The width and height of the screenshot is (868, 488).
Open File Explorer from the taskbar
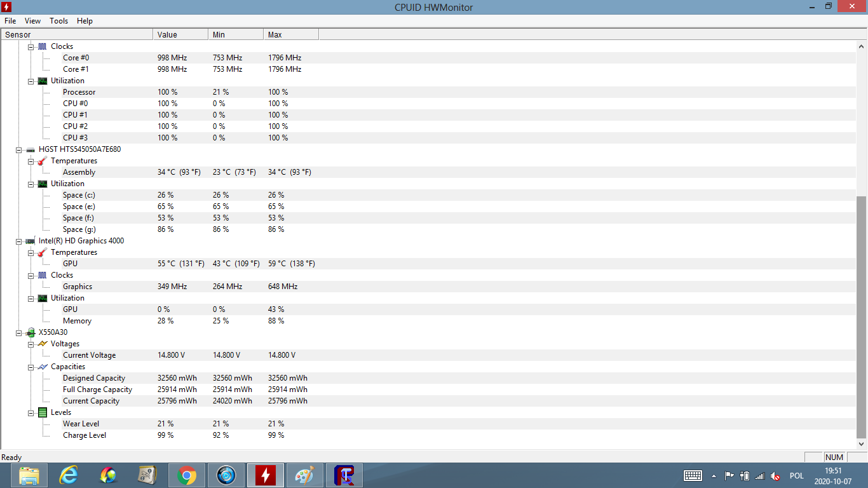tap(29, 475)
